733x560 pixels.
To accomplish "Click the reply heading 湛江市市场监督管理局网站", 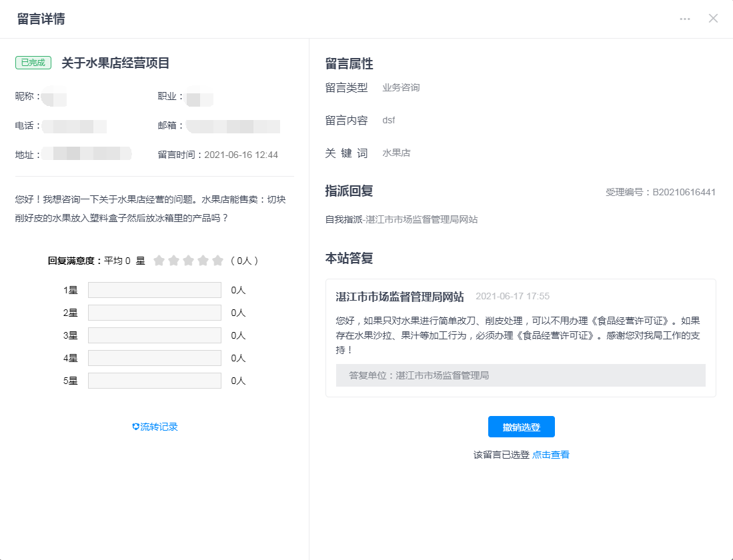I will tap(400, 297).
